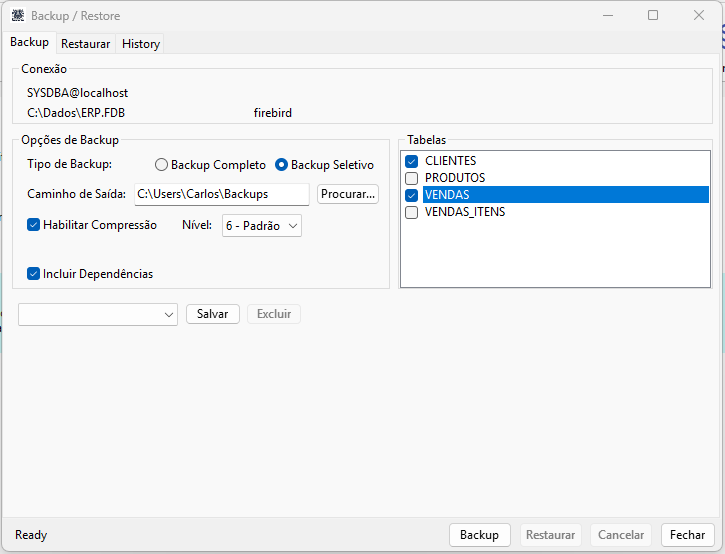Click the SYSDBA@localhost connection text
Viewport: 725px width, 554px height.
click(x=77, y=93)
